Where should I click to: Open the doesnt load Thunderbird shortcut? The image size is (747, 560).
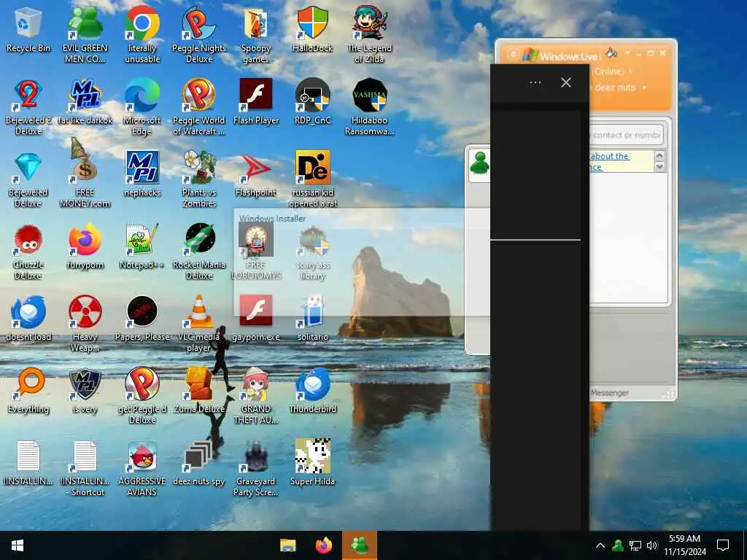click(x=28, y=318)
